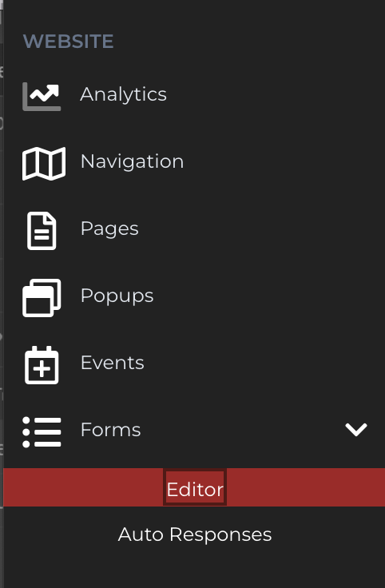Image resolution: width=385 pixels, height=588 pixels.
Task: Click the Forms bulleted list icon
Action: [42, 432]
